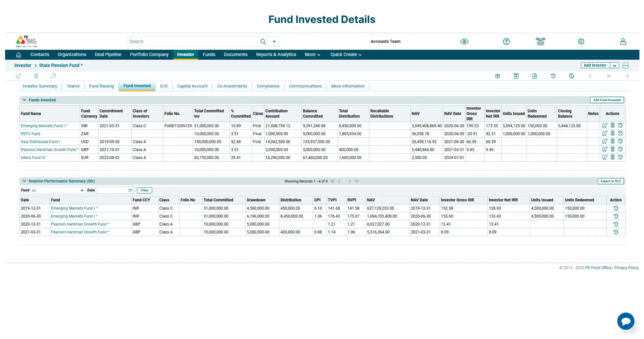Screen dimensions: 644x339
Task: Collapse the Funds Invested section
Action: pyautogui.click(x=24, y=100)
